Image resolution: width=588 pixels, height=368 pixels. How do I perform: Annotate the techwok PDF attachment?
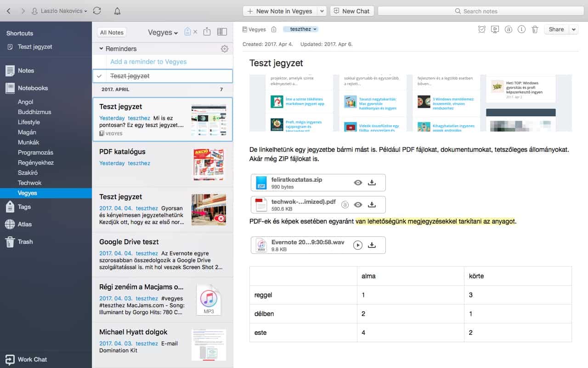point(345,205)
